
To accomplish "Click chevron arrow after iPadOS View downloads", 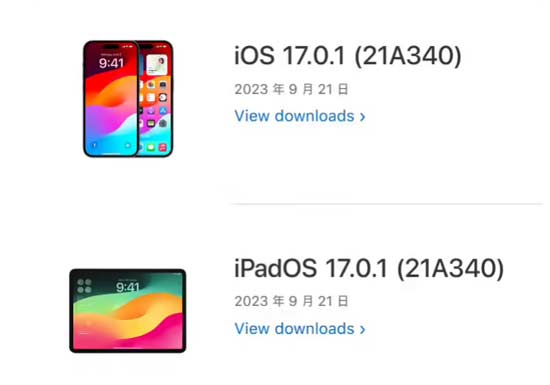I will pyautogui.click(x=362, y=329).
